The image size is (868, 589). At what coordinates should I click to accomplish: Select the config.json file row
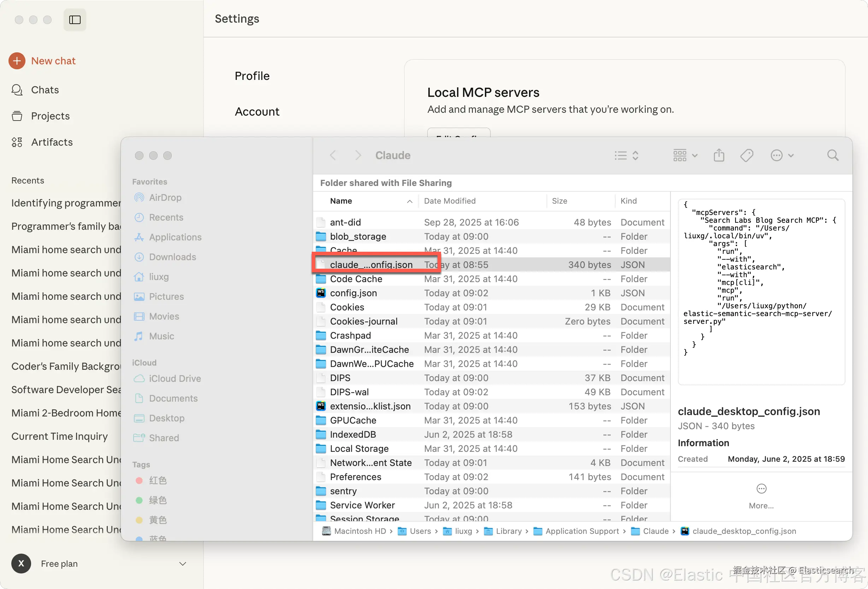point(353,293)
